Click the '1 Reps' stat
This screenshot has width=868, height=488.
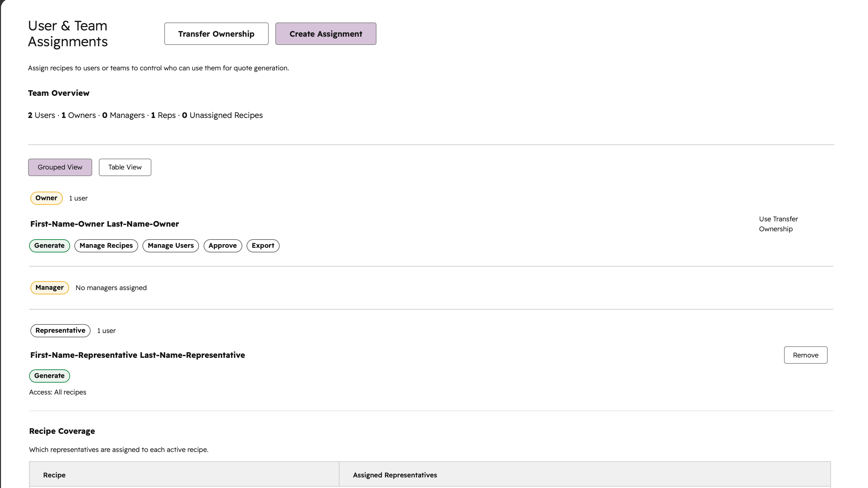(x=163, y=115)
